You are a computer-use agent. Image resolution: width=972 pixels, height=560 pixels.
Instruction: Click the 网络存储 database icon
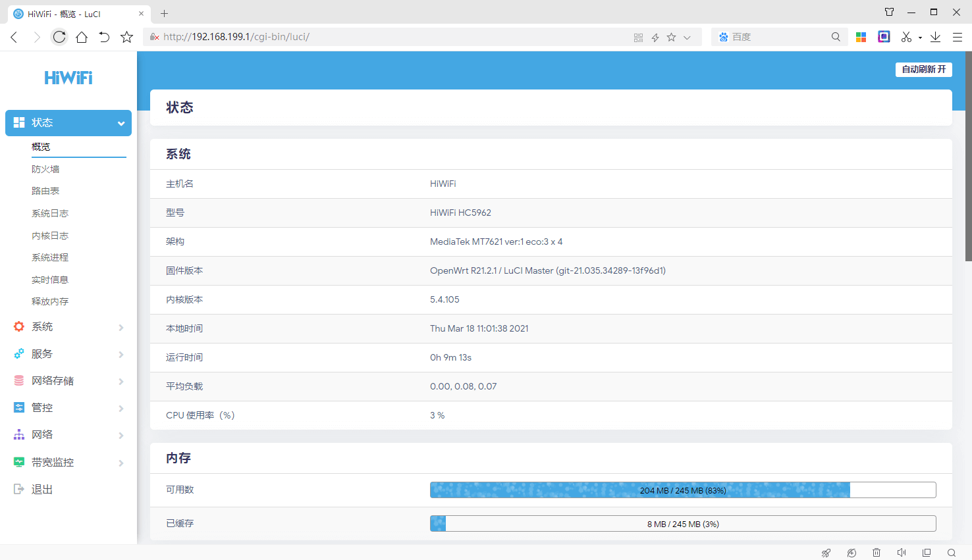(x=19, y=380)
